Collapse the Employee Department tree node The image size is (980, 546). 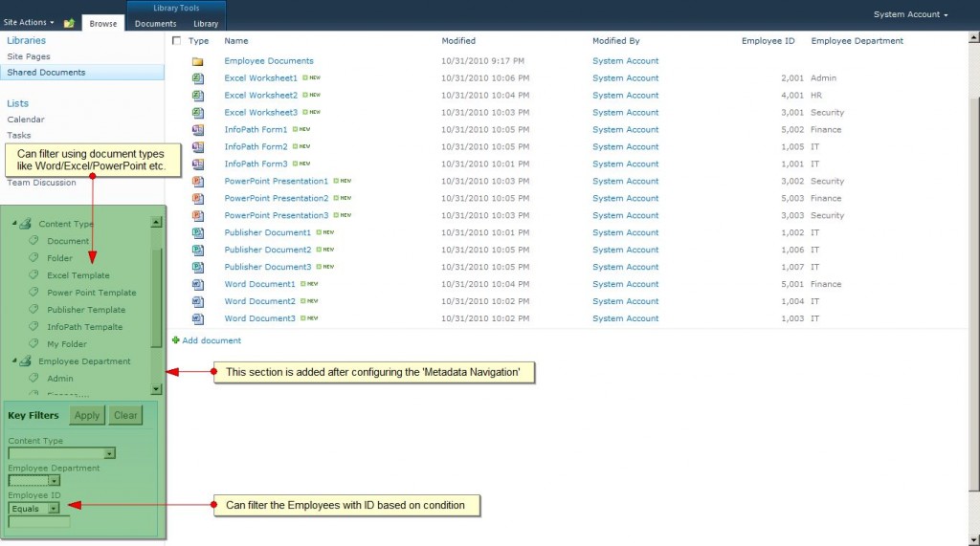pos(13,360)
